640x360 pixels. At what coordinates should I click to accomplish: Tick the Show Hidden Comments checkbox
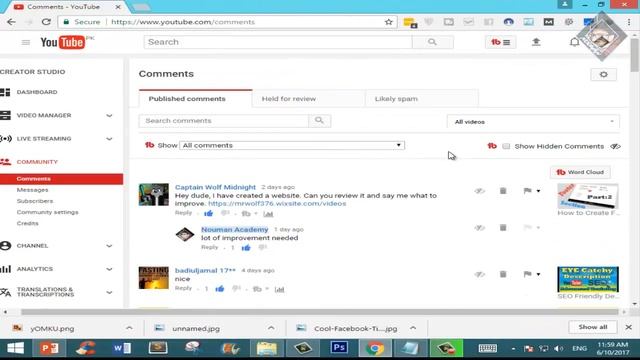[x=506, y=146]
